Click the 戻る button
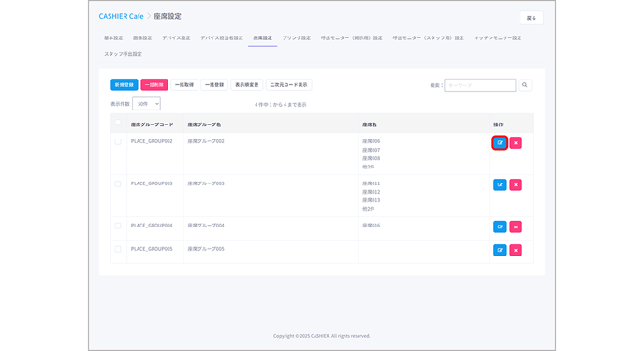Viewport: 644px width, 351px height. (x=532, y=18)
